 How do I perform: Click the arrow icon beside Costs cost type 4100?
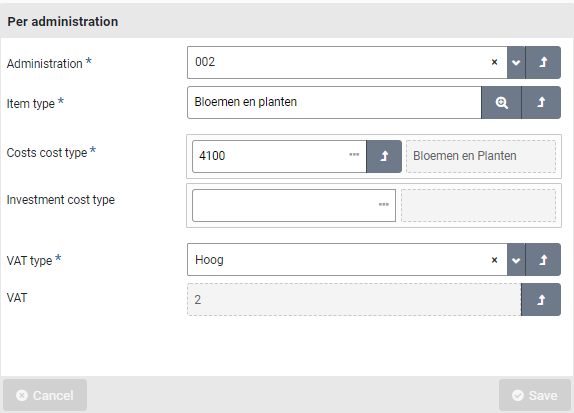tap(384, 156)
